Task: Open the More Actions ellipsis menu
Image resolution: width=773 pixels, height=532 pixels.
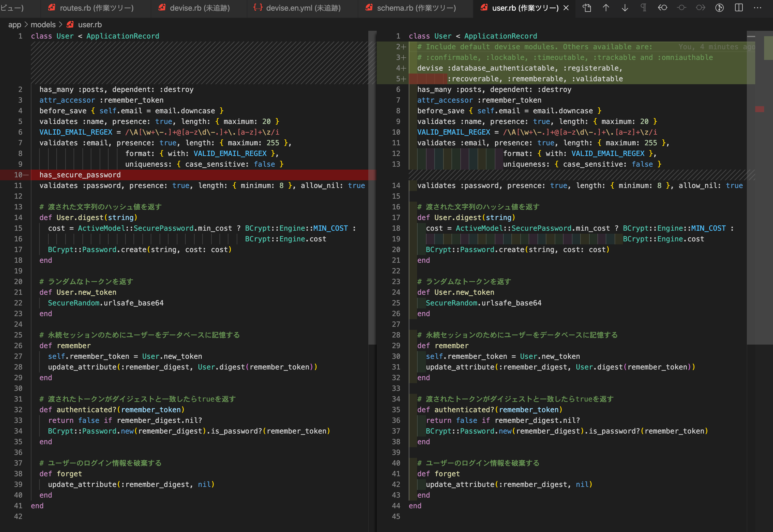Action: (x=758, y=8)
